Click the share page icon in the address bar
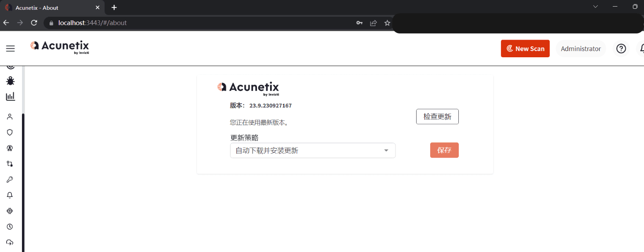This screenshot has width=644, height=252. point(373,23)
